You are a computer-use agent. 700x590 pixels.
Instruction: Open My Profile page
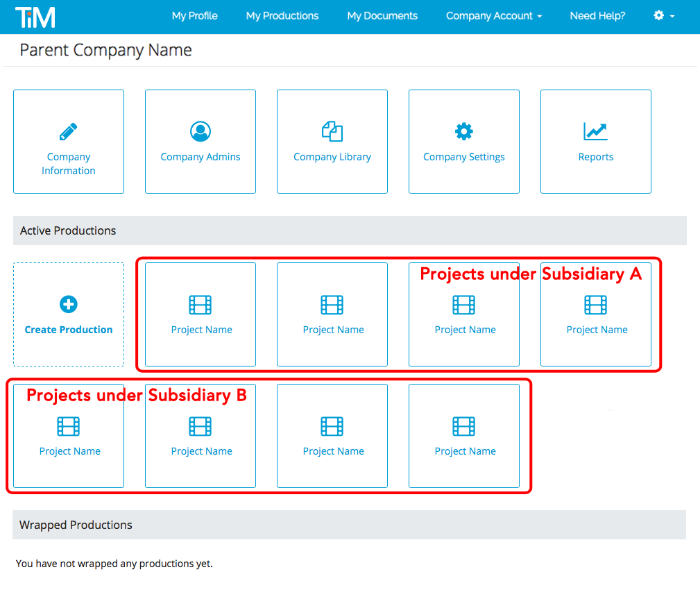point(195,16)
